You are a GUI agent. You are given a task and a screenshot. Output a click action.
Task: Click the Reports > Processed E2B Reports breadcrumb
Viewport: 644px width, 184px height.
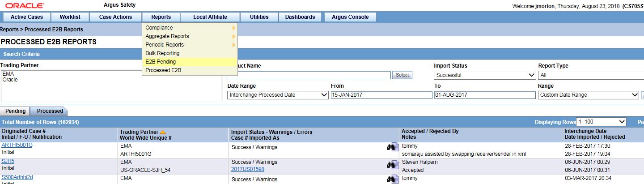click(x=42, y=30)
